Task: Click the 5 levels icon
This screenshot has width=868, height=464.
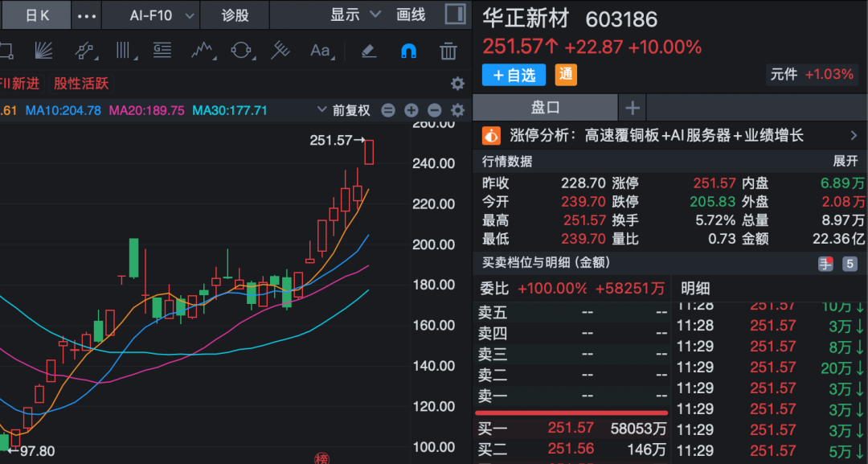Action: [x=850, y=264]
